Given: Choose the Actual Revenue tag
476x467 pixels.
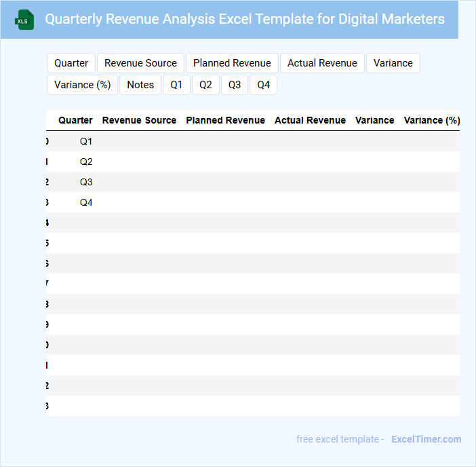Looking at the screenshot, I should point(322,63).
